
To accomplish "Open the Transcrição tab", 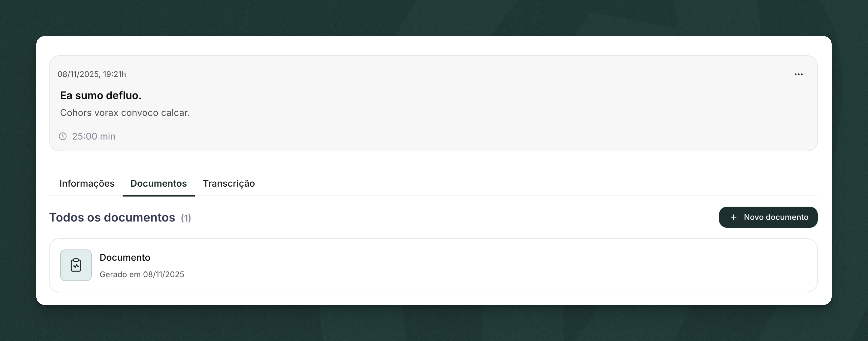I will [229, 183].
